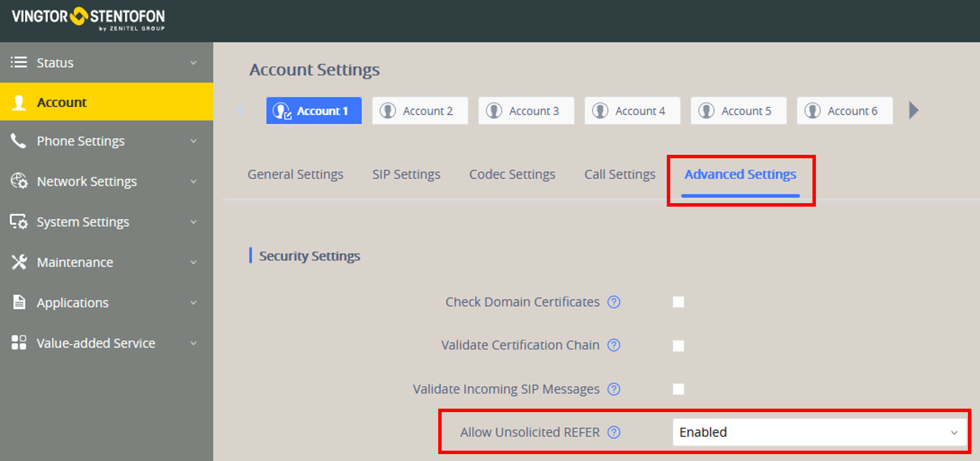Click the right arrow to show more accounts
Viewport: 980px width, 461px height.
pyautogui.click(x=913, y=111)
